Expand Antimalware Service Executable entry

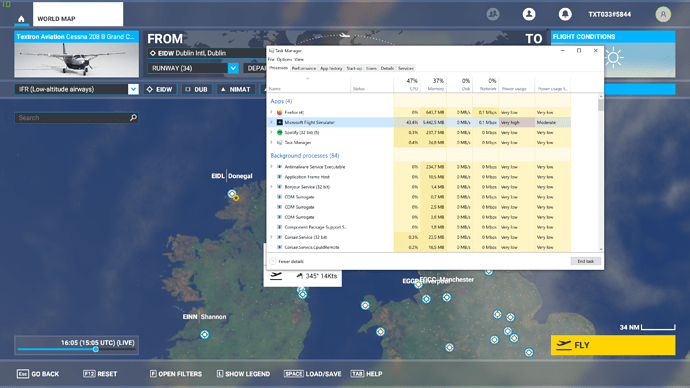click(272, 167)
